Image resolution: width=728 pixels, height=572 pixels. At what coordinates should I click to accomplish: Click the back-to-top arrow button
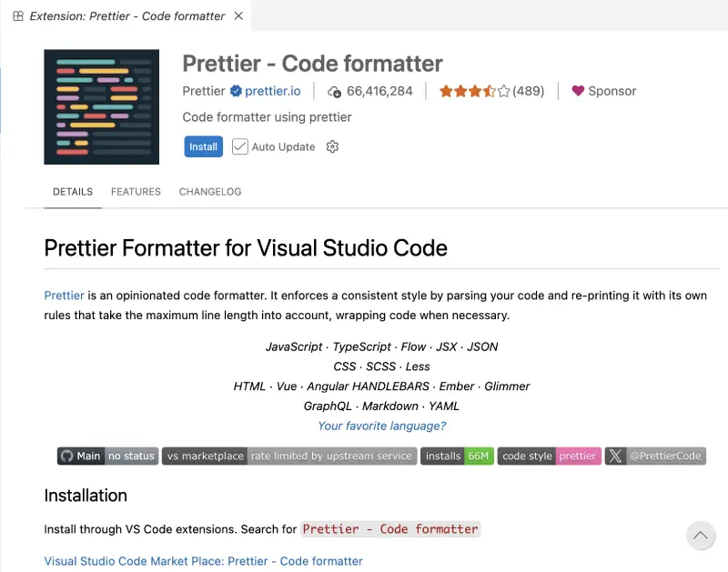[701, 536]
